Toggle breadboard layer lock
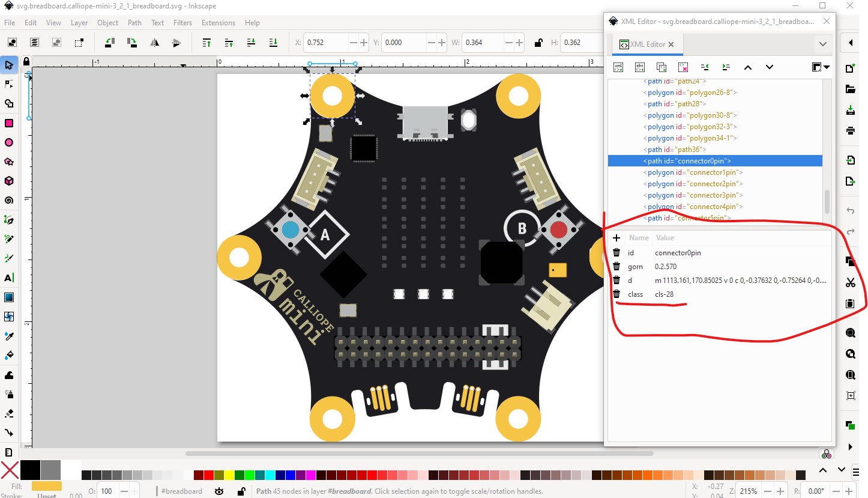868x498 pixels. tap(241, 491)
